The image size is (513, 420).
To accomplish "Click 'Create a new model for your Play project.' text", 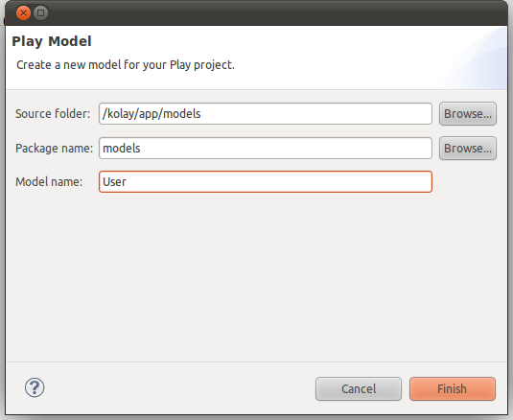I will [x=126, y=65].
